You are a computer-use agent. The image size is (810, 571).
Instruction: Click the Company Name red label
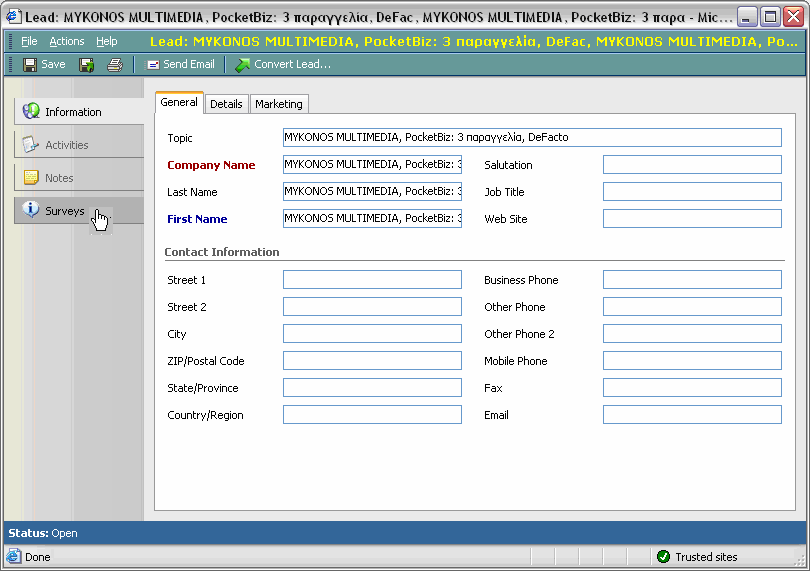pyautogui.click(x=211, y=165)
